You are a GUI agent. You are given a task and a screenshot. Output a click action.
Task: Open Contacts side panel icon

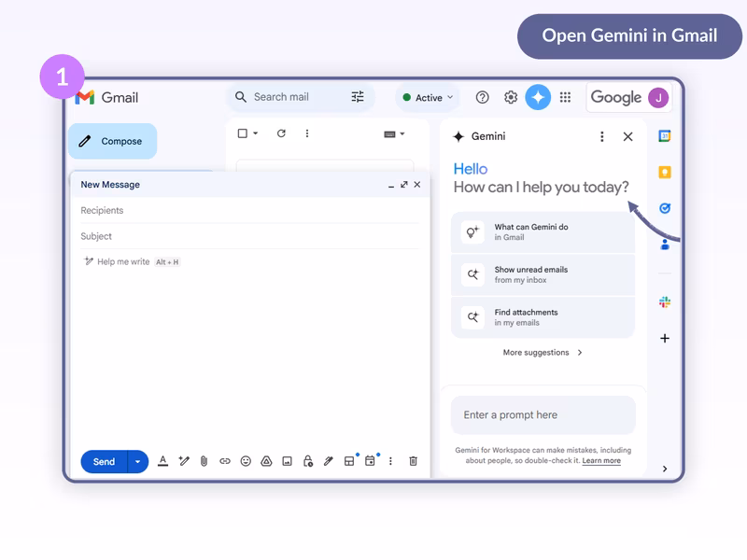click(x=665, y=245)
